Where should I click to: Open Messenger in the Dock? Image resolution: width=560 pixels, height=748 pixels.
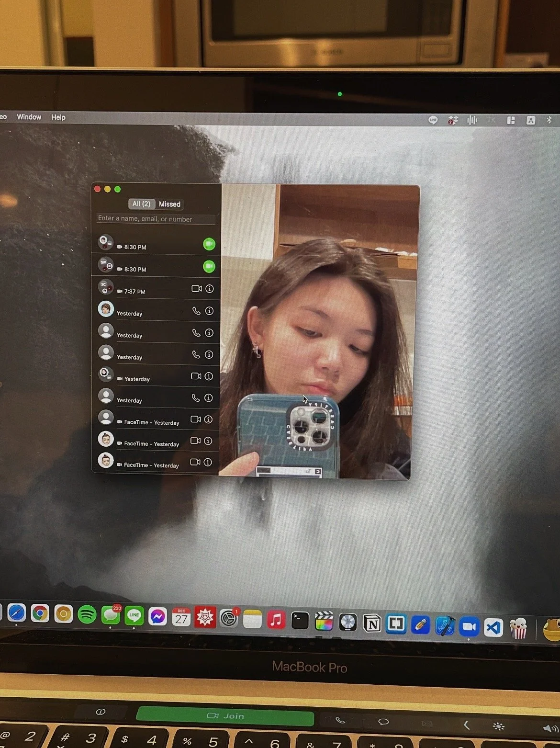coord(157,617)
